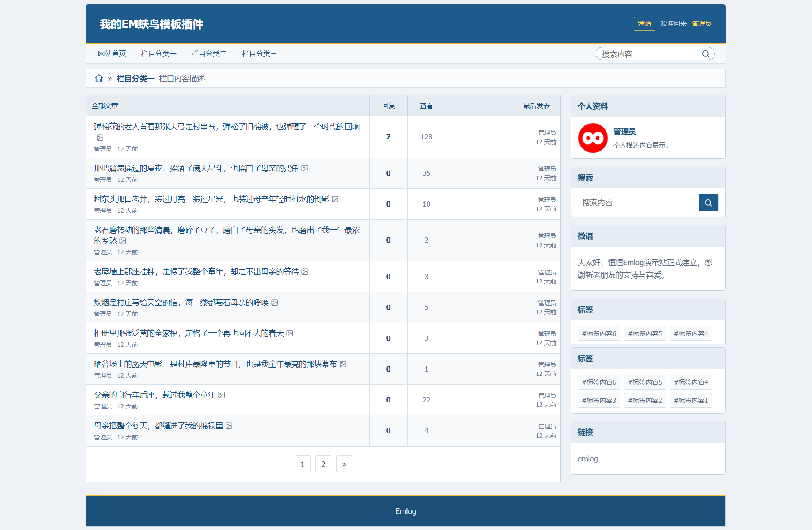The height and width of the screenshot is (530, 812).
Task: Click image icon after 炊烟是村庄 title
Action: 275,303
